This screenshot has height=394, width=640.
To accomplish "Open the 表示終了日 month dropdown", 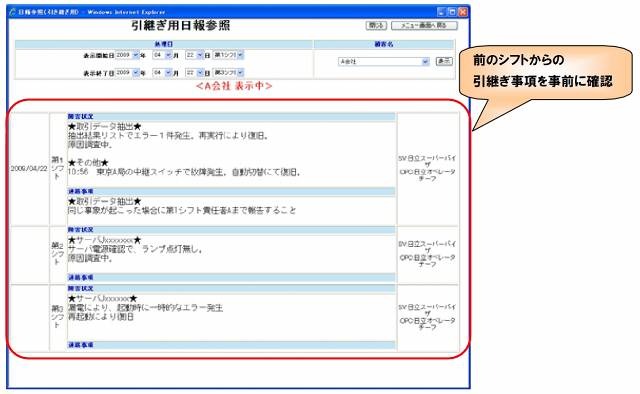I will coord(162,72).
